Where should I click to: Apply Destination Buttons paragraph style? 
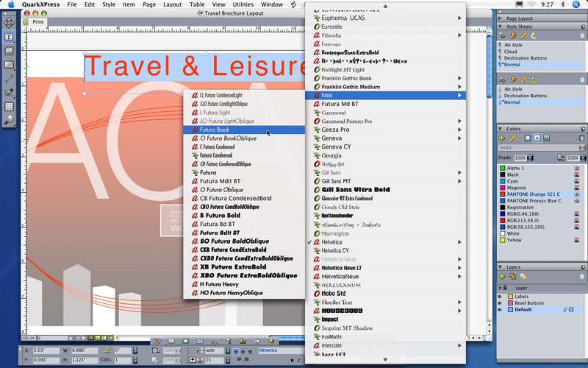526,58
